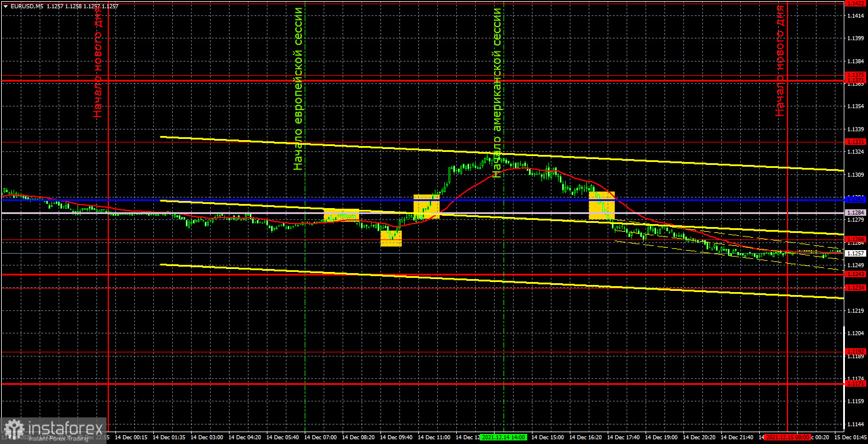The image size is (868, 444).
Task: Select the red 1.1422 price level label
Action: click(x=855, y=4)
